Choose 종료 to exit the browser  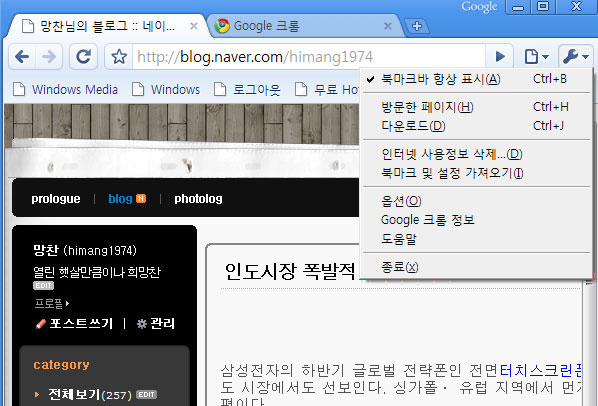click(476, 267)
